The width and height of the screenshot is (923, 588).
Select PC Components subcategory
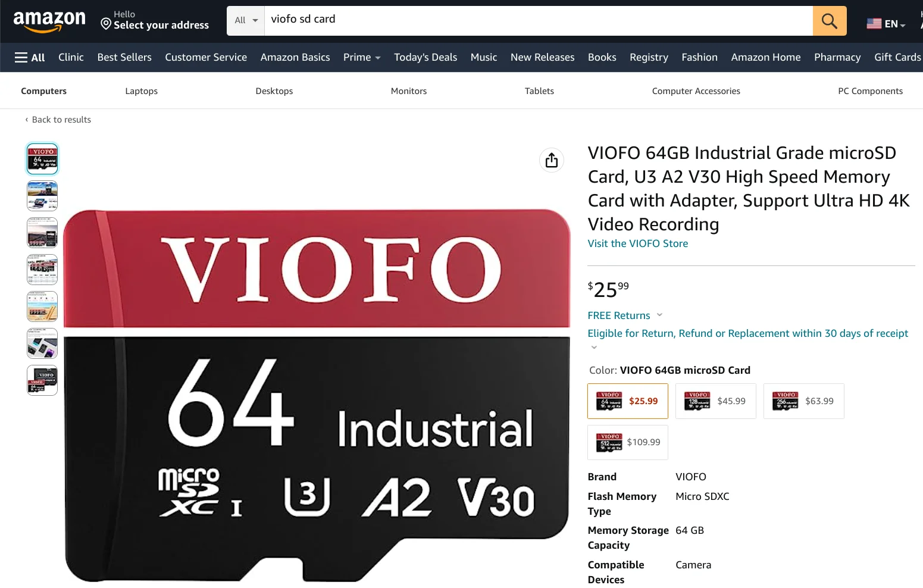click(x=871, y=91)
